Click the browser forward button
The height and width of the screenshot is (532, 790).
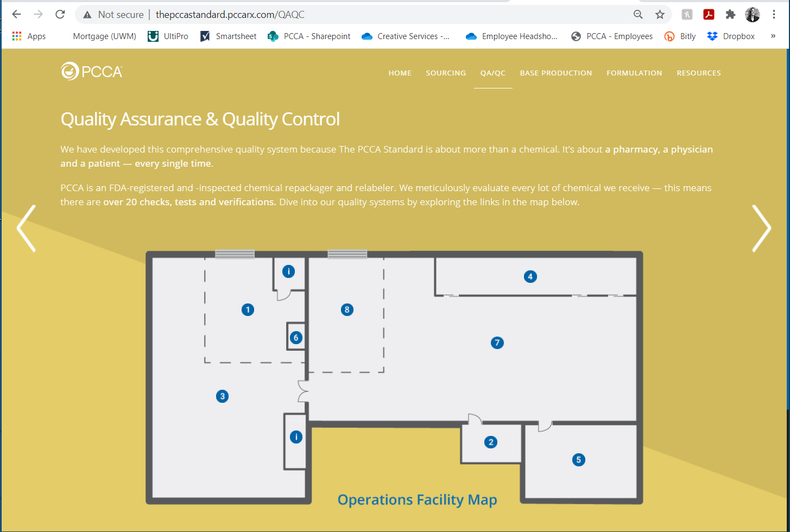pyautogui.click(x=38, y=15)
